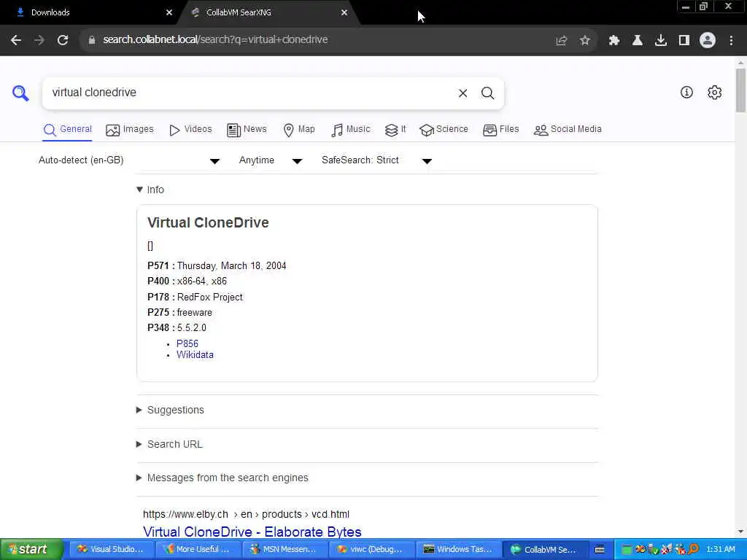Open the profile avatar menu
Screen dimensions: 747x560
[708, 41]
